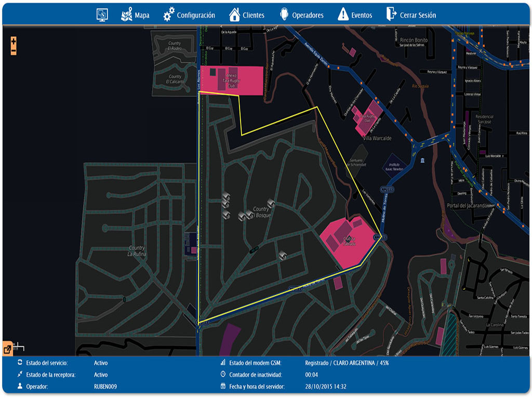Click the pink Anexo Tala Rugby Club area
The width and height of the screenshot is (532, 399).
[x=231, y=81]
